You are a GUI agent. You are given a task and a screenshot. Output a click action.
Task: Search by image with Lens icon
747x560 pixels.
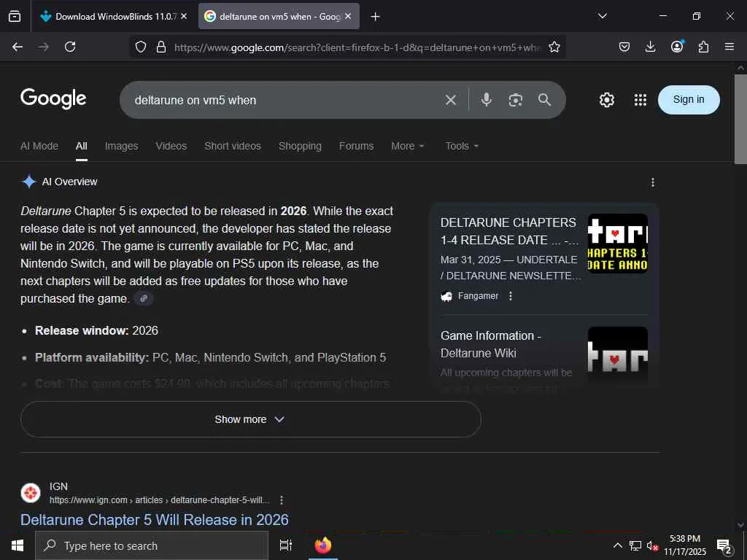(x=516, y=100)
